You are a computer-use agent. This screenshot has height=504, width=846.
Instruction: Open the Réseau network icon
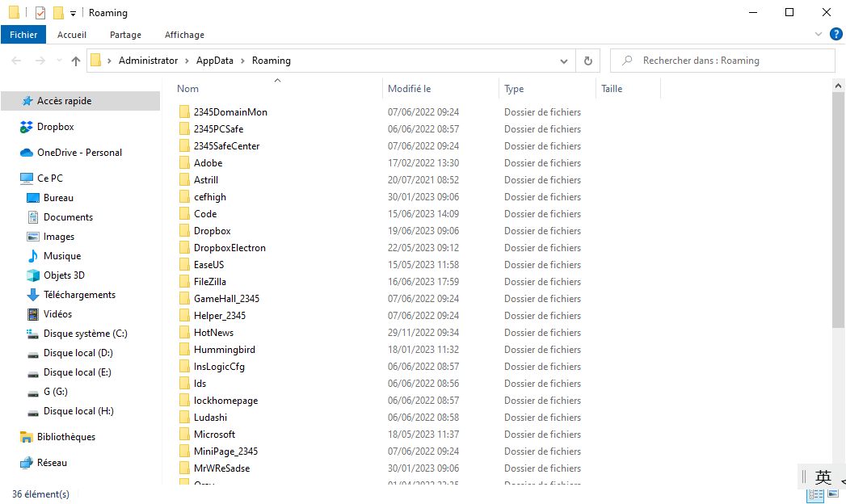pos(27,463)
